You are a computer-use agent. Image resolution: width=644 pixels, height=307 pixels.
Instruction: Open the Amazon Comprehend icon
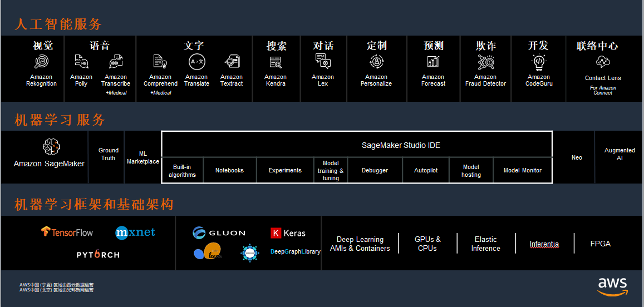pos(160,62)
